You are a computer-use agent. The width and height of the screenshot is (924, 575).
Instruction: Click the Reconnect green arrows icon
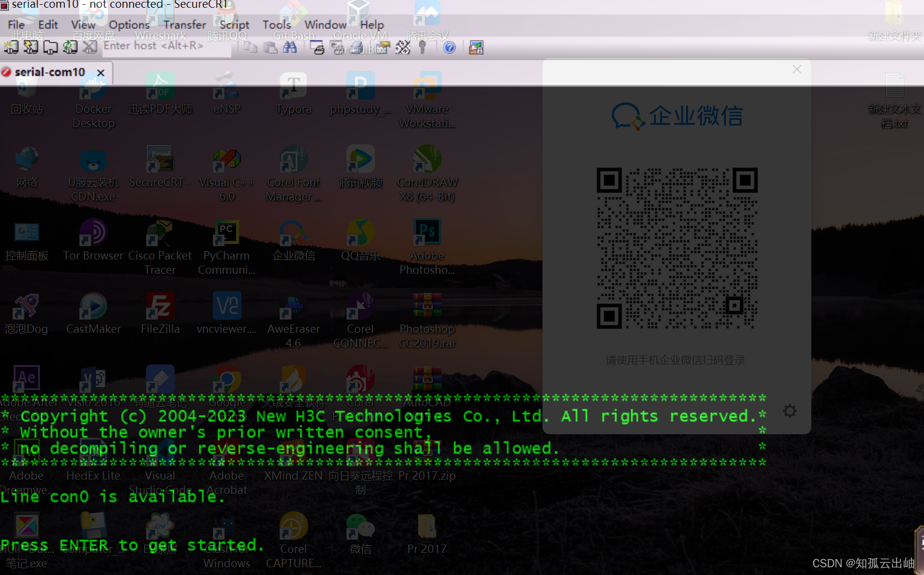click(70, 47)
